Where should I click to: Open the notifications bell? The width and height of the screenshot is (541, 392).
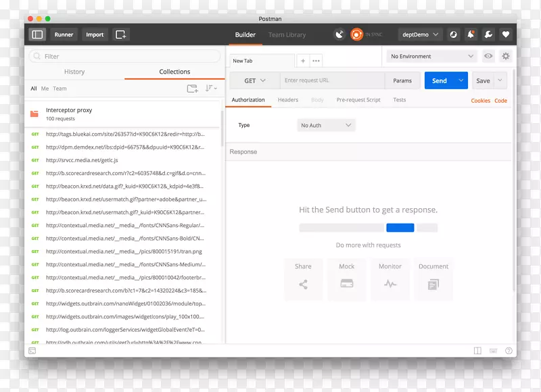pos(471,34)
